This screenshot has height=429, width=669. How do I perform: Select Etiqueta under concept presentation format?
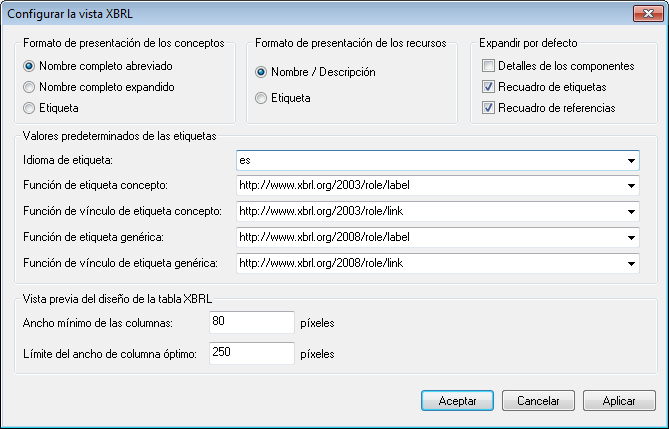(x=29, y=106)
